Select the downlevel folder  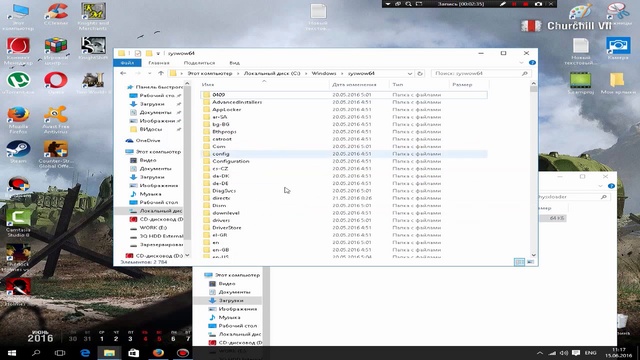[x=226, y=213]
